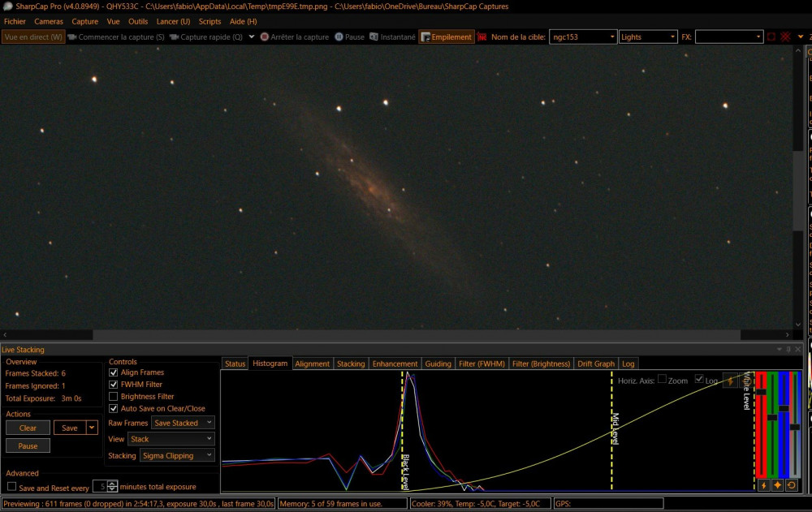Expand the Save button dropdown arrow
Viewport: 812px width, 512px height.
coord(92,428)
